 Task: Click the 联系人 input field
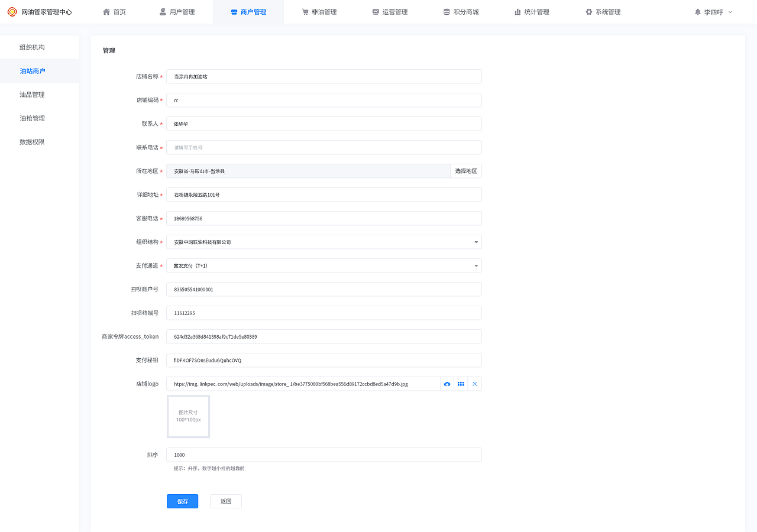pyautogui.click(x=324, y=124)
